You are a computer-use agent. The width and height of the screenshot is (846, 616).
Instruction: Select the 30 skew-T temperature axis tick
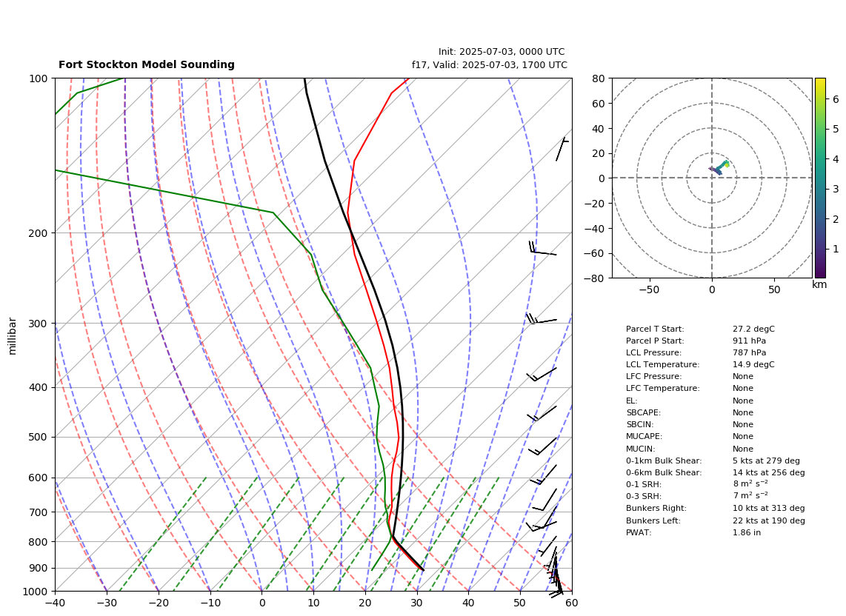coord(416,603)
